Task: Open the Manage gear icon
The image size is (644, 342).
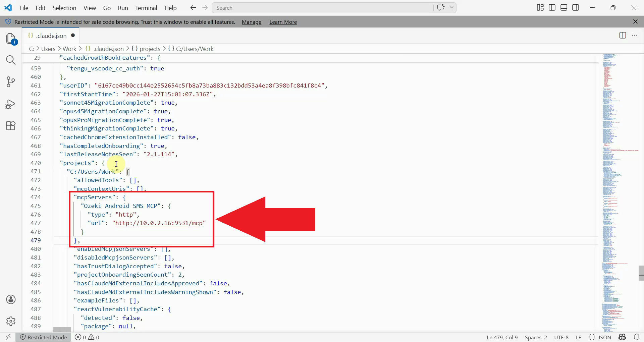Action: (x=11, y=321)
